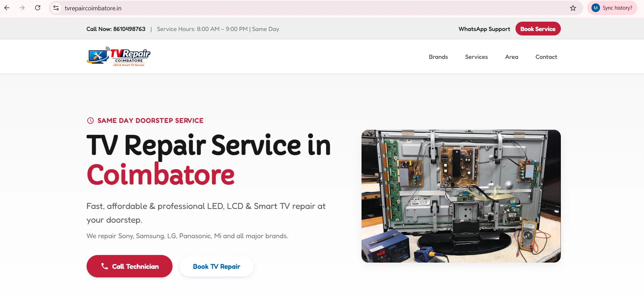Click the SAME DAY DOORSTEP SERVICE text
This screenshot has height=297, width=644.
coord(151,120)
